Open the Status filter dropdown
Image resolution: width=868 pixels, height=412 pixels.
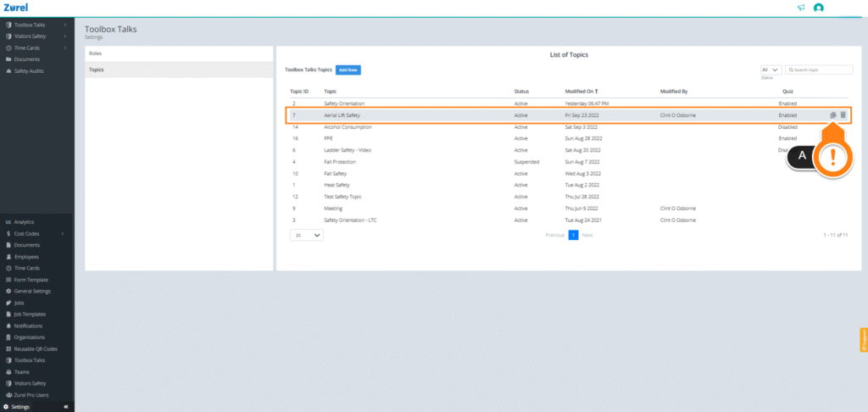tap(771, 70)
